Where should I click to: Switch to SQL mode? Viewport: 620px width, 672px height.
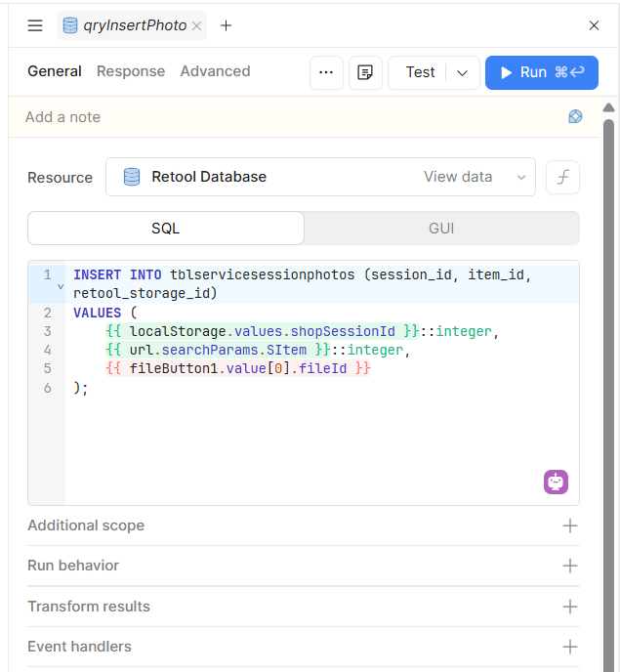(x=165, y=229)
